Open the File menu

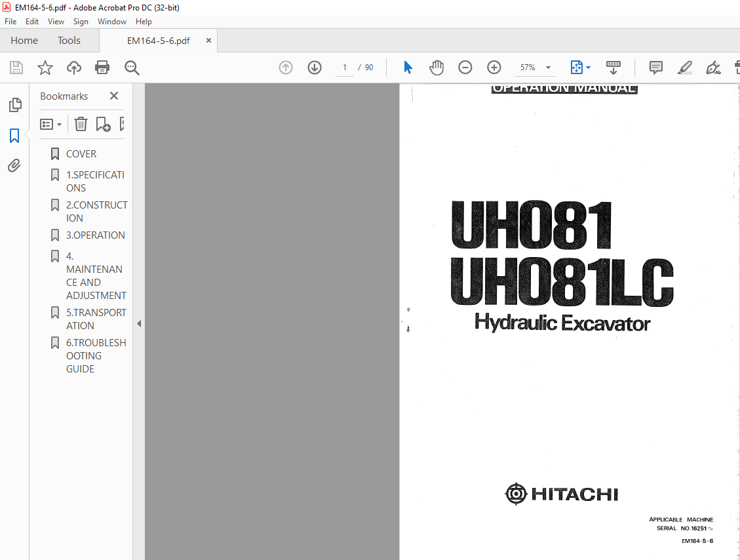click(10, 22)
